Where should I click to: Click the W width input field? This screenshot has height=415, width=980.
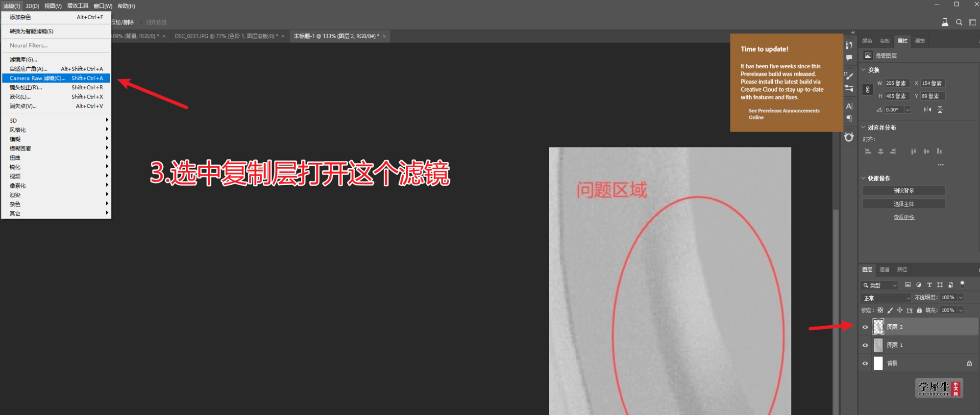tap(897, 83)
